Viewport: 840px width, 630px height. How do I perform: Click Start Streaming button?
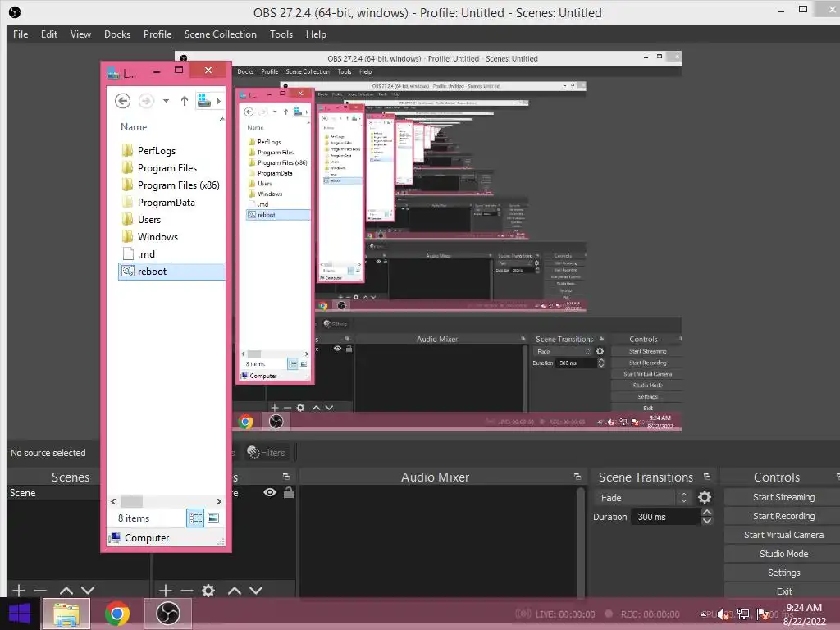coord(783,497)
